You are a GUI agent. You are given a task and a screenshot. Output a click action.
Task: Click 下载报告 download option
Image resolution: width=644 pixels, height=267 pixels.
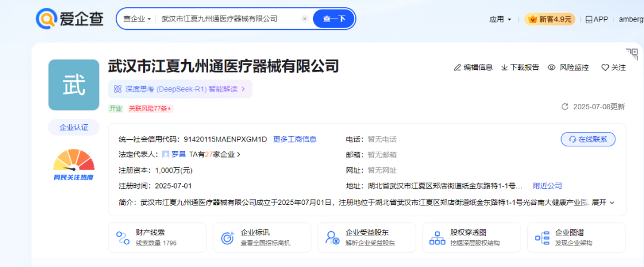click(521, 67)
